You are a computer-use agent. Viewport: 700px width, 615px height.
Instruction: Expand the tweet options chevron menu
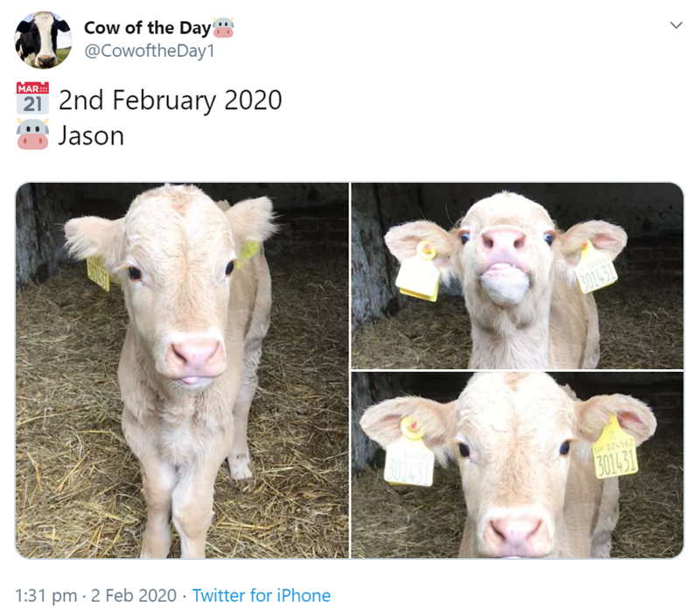click(x=675, y=25)
